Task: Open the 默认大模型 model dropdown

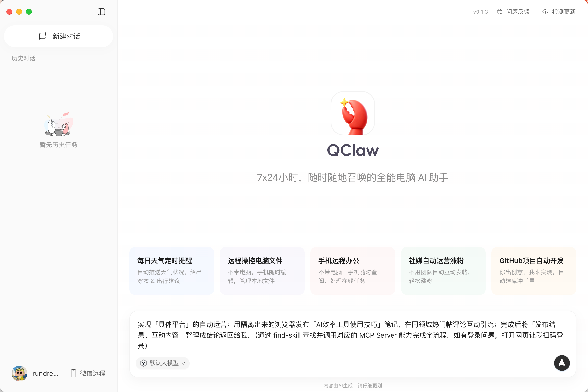Action: point(162,363)
